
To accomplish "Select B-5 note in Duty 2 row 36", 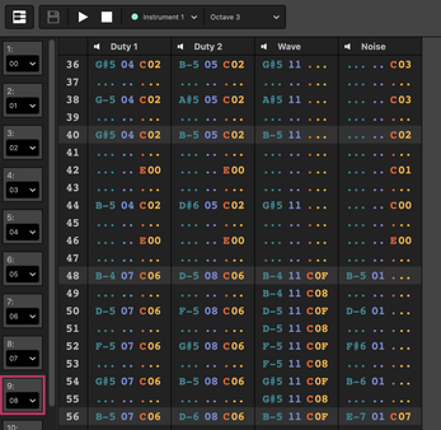I will pos(189,64).
